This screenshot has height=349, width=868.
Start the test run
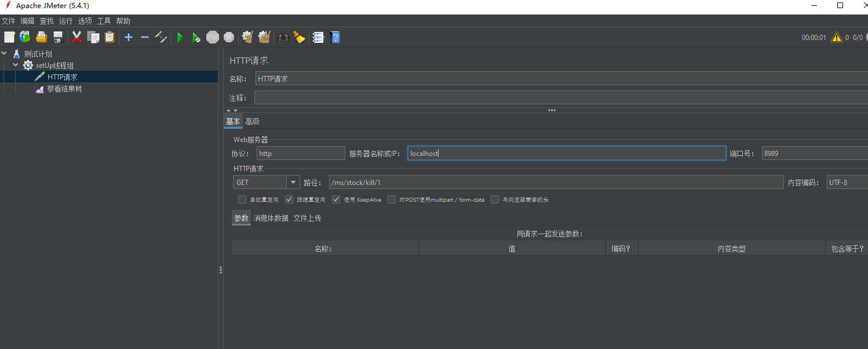180,37
